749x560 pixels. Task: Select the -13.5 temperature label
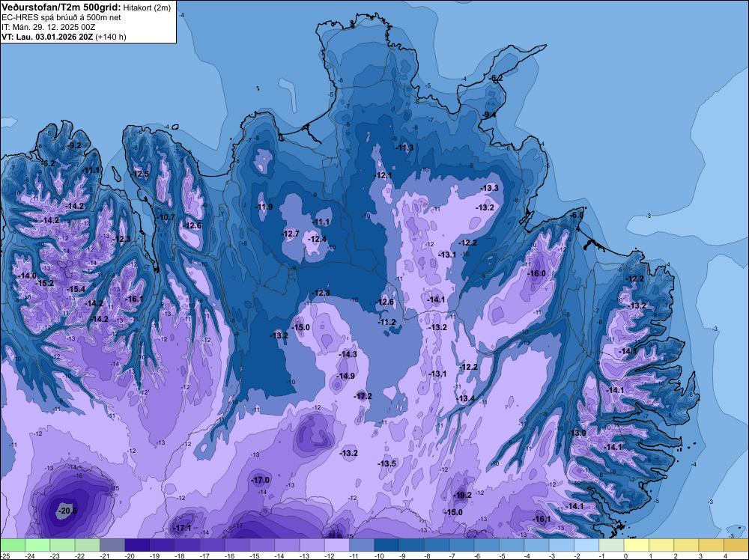tap(387, 463)
